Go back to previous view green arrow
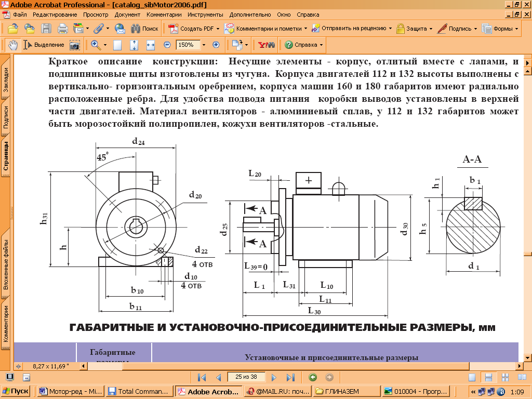Image resolution: width=532 pixels, height=399 pixels. 312,377
